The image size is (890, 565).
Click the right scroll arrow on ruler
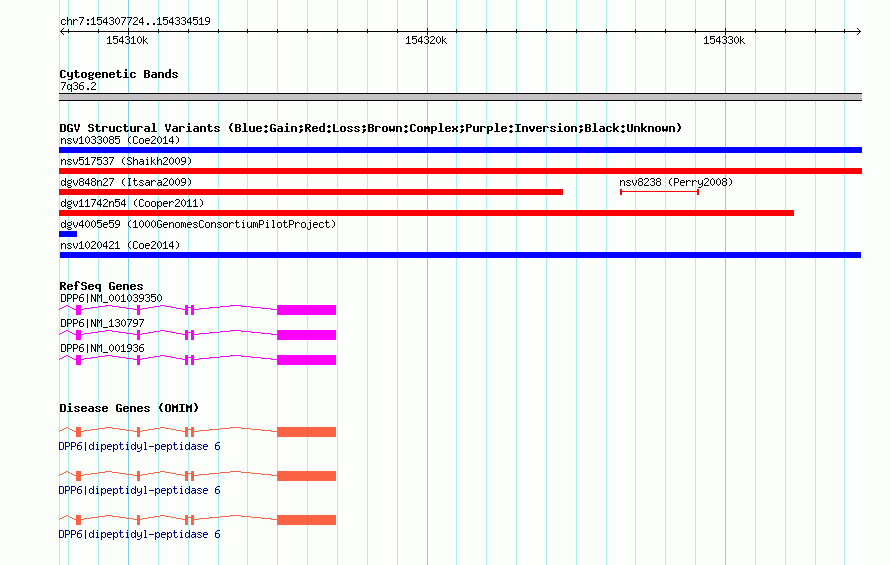point(858,31)
